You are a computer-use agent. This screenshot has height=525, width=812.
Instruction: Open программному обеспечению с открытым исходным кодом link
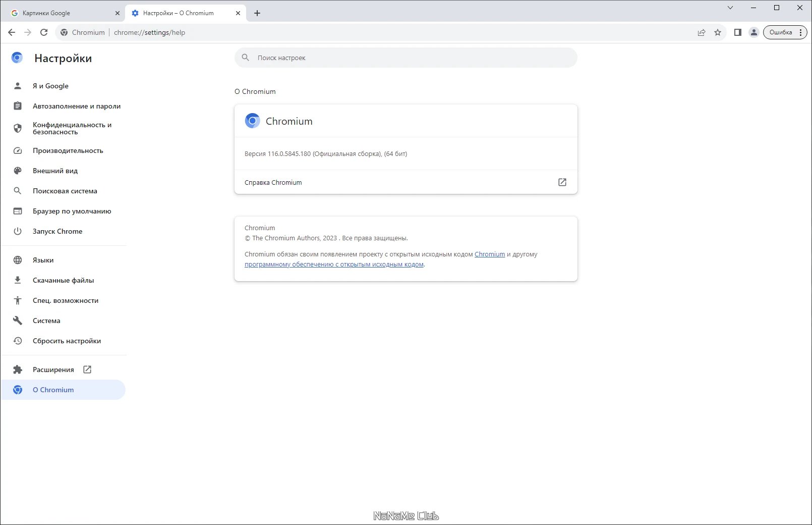[334, 265]
